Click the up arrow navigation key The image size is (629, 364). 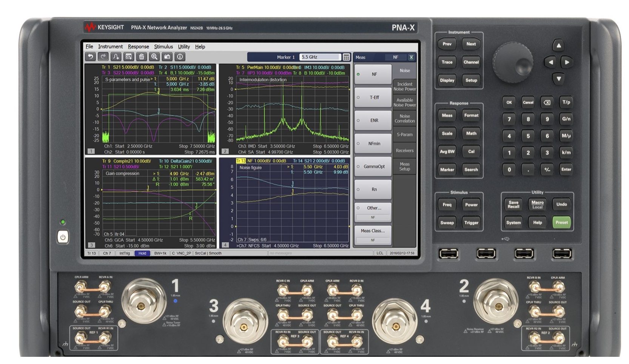click(x=558, y=45)
